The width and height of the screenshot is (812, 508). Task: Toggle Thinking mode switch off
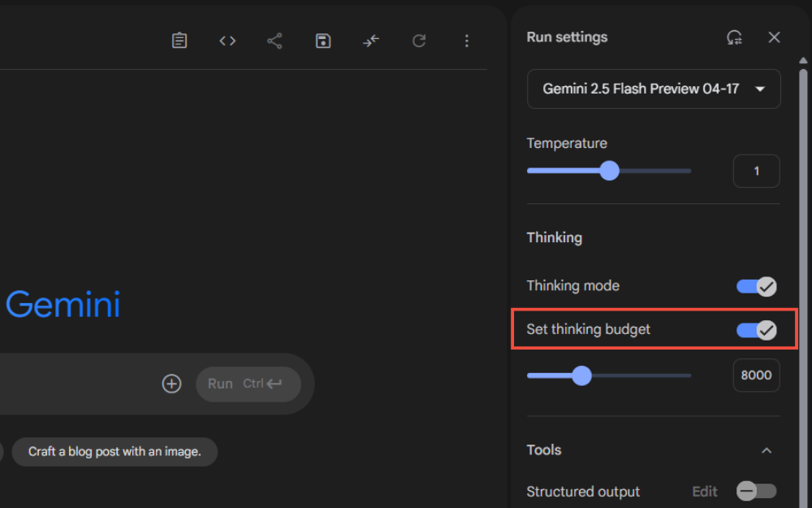click(x=757, y=286)
